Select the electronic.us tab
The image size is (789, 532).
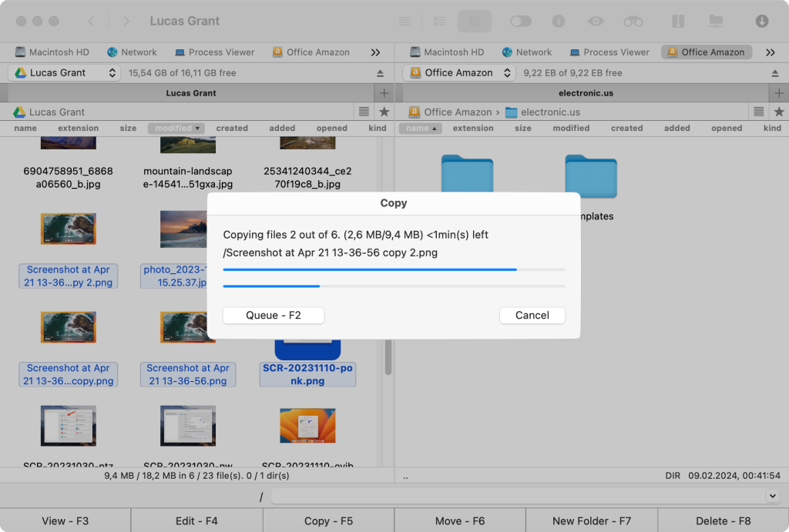586,93
